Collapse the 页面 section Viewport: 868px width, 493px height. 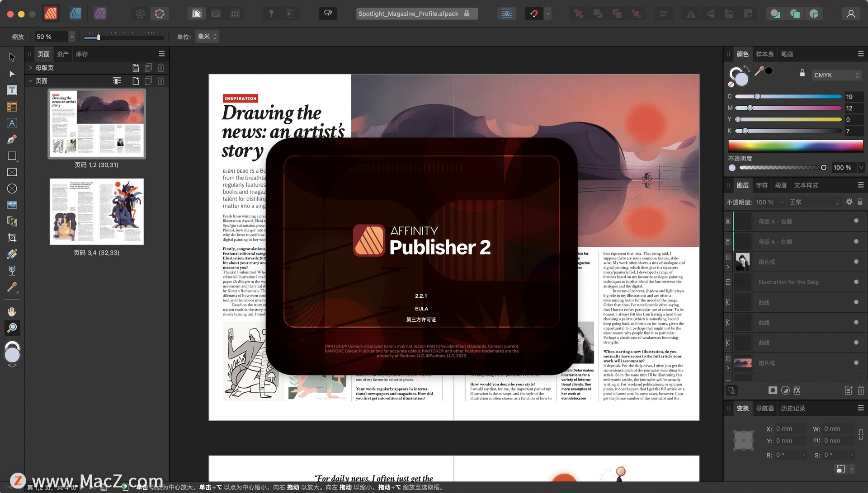click(x=30, y=81)
